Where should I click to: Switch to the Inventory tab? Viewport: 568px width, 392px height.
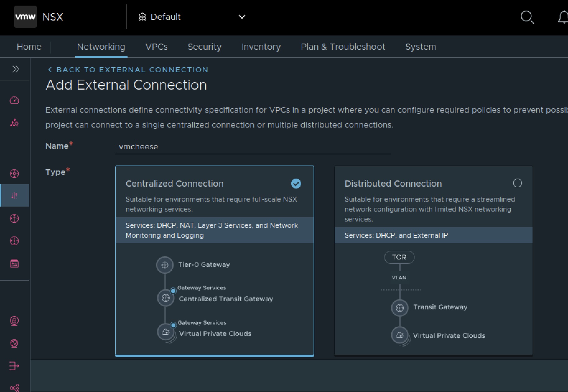coord(261,47)
